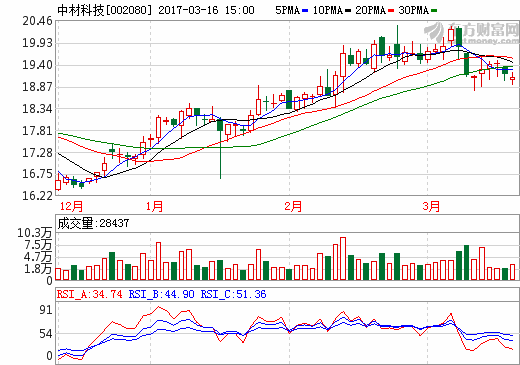Click RSI axis value 91
The height and width of the screenshot is (365, 520).
pyautogui.click(x=46, y=310)
